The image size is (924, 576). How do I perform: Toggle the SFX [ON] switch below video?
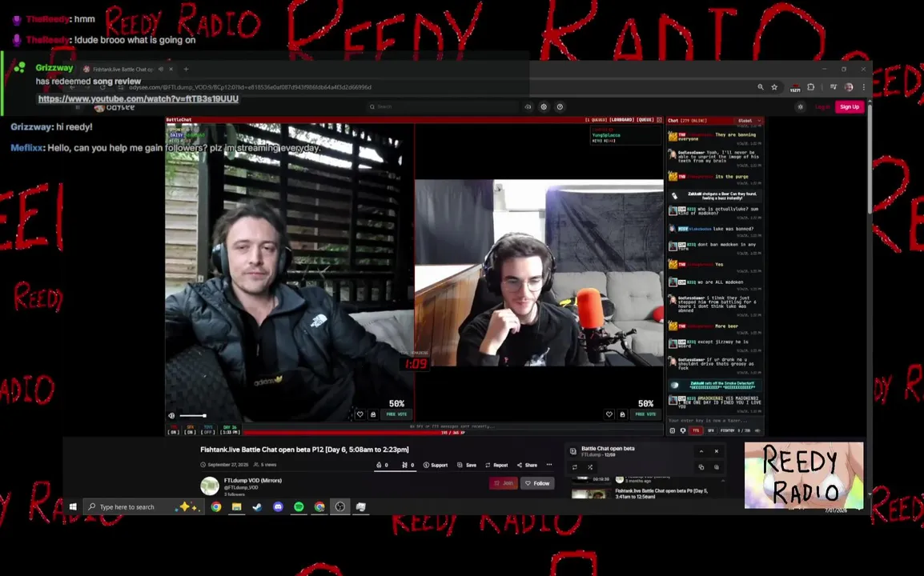[190, 430]
